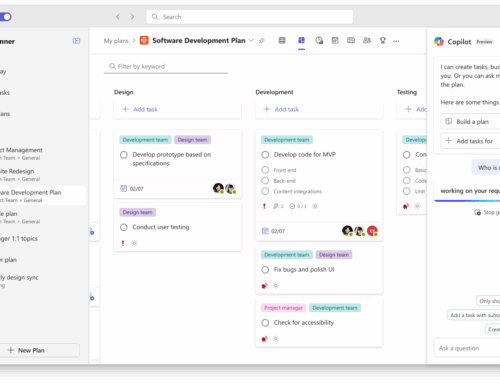Click the Preview badge next to Copilot

click(x=484, y=42)
